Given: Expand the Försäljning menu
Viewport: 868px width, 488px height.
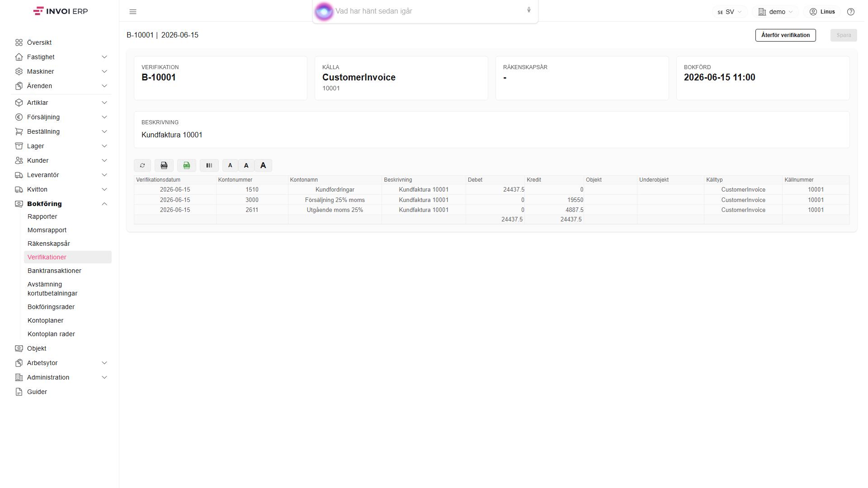Looking at the screenshot, I should pos(61,117).
